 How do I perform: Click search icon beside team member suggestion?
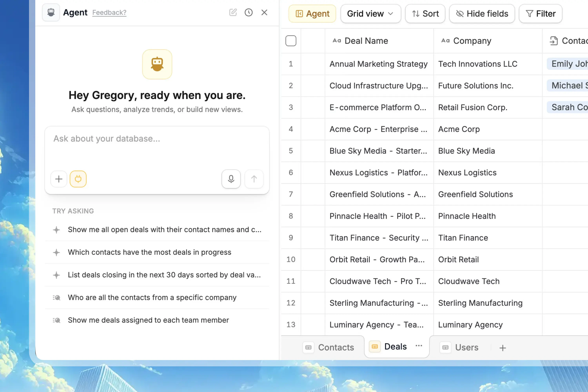(x=56, y=320)
